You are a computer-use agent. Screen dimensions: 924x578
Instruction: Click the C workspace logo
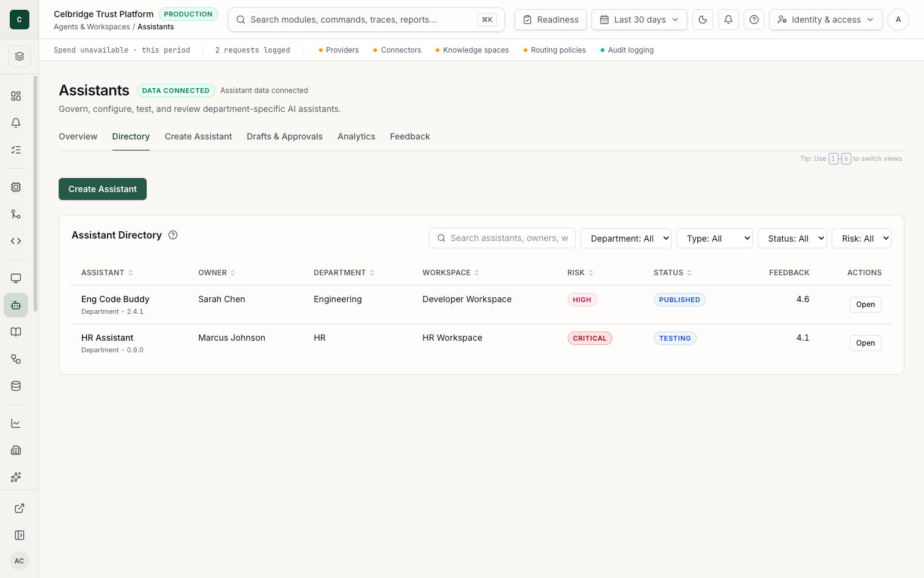pyautogui.click(x=20, y=20)
